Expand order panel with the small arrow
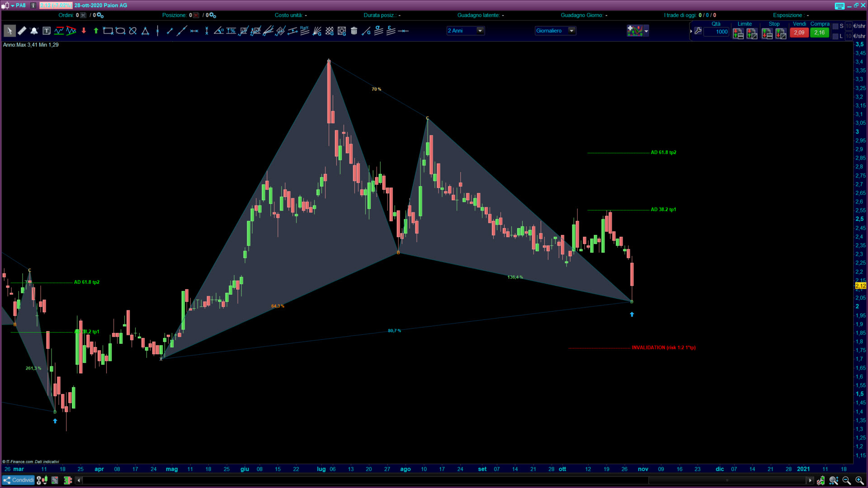 click(691, 31)
